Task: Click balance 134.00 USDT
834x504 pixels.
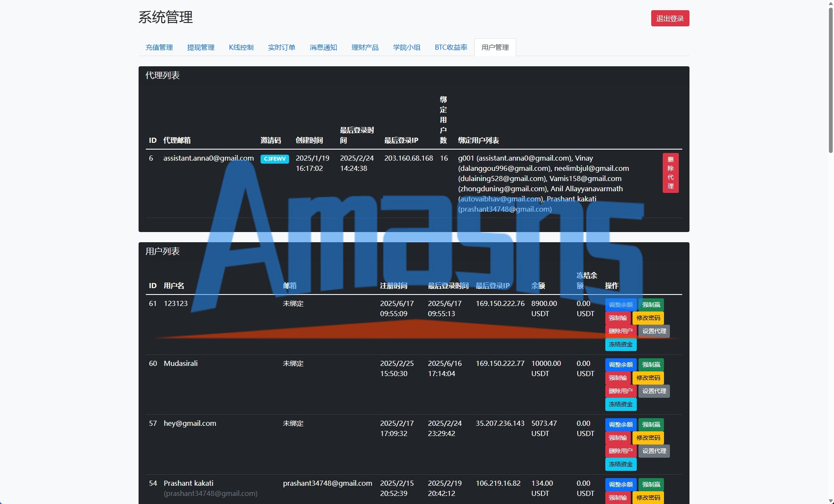Action: [542, 488]
